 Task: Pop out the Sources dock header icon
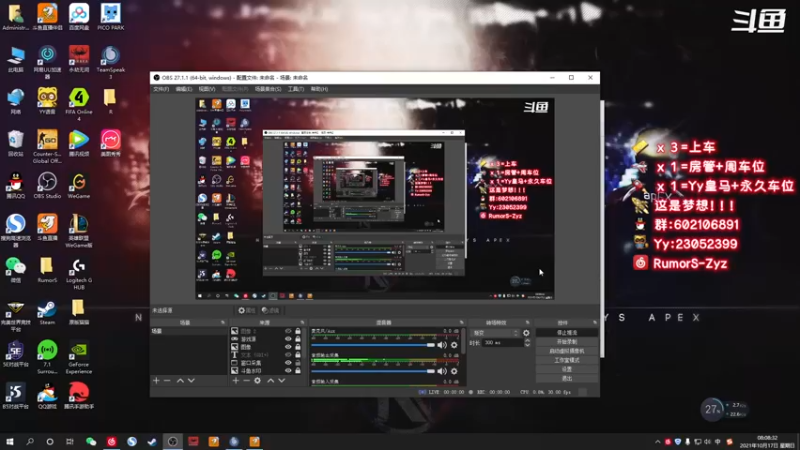(x=302, y=322)
